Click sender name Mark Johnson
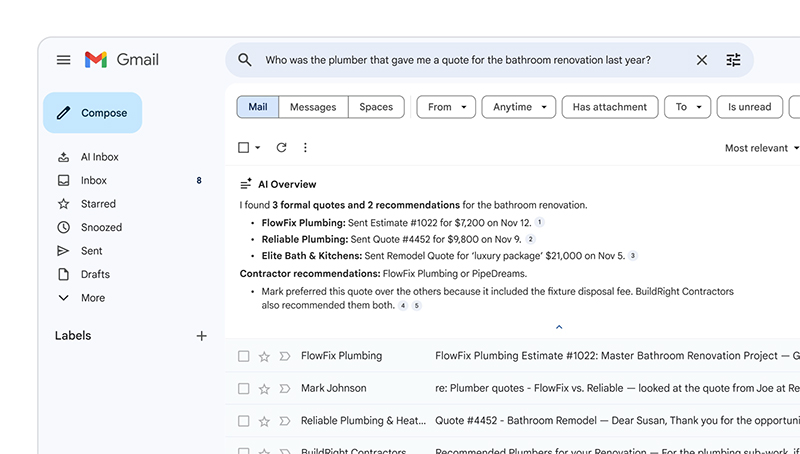800x454 pixels. [334, 388]
